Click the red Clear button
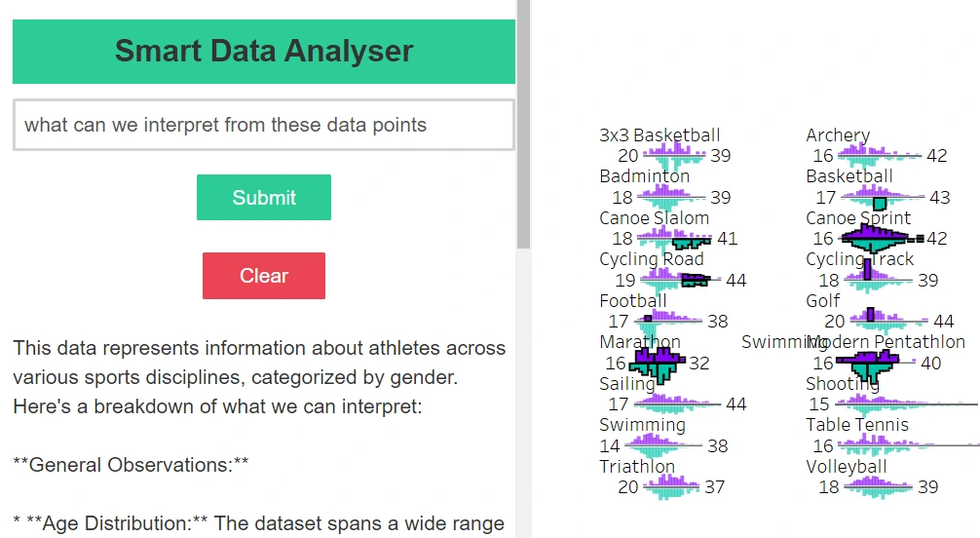Viewport: 980px width, 538px height. pyautogui.click(x=264, y=276)
